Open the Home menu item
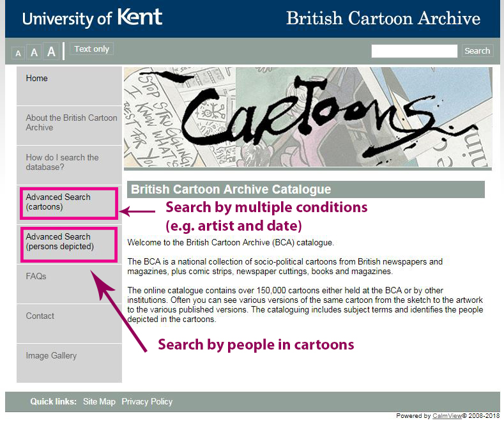This screenshot has height=423, width=504. [36, 79]
